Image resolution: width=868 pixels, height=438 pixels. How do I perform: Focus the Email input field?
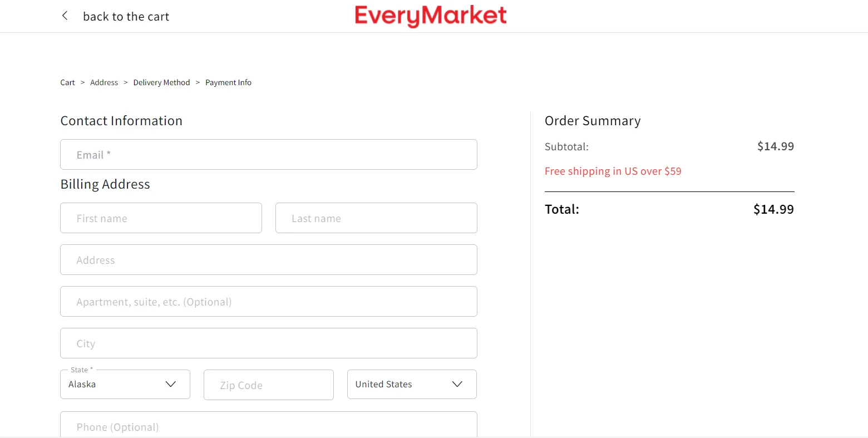(269, 155)
